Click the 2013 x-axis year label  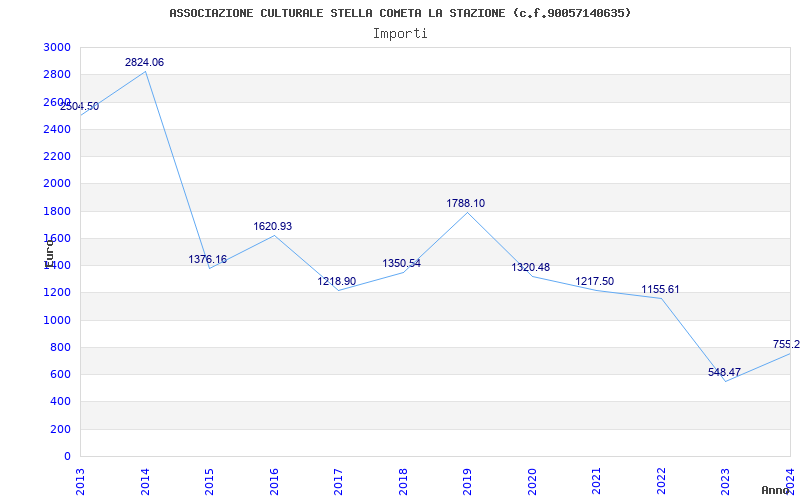(80, 482)
